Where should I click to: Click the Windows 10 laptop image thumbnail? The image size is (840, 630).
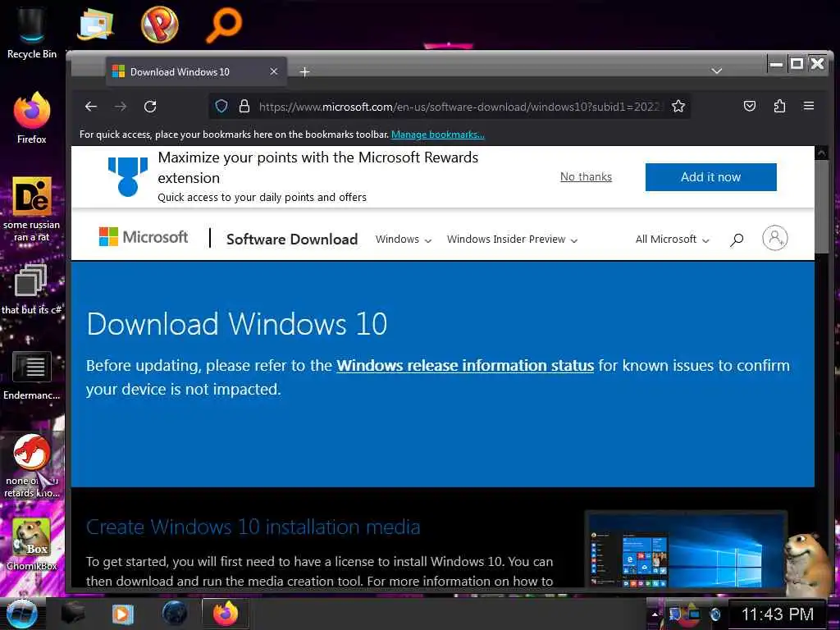click(686, 549)
